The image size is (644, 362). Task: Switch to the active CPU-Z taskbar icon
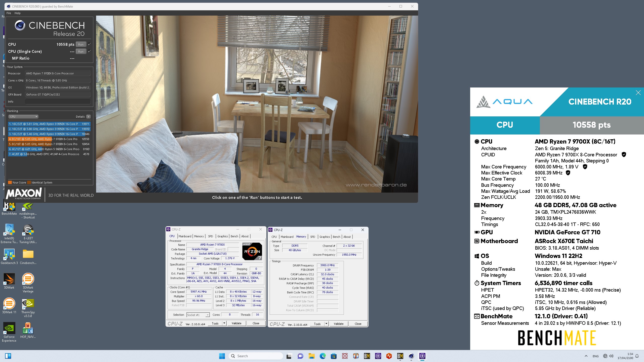[x=422, y=356]
